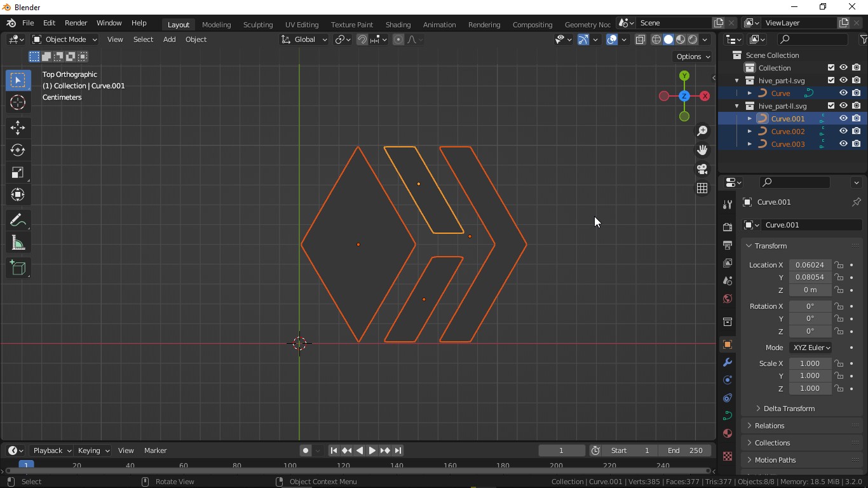Switch to the Modeling workspace tab

pyautogui.click(x=216, y=24)
